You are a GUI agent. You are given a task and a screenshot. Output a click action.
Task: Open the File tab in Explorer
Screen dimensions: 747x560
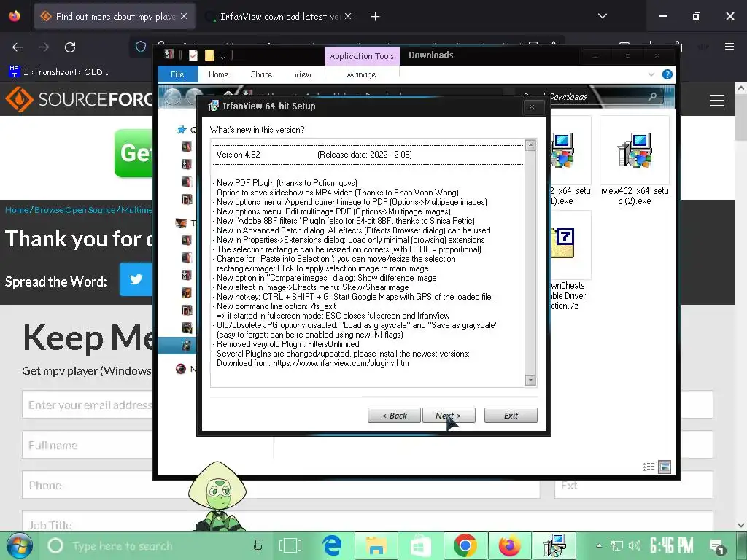[x=177, y=74]
